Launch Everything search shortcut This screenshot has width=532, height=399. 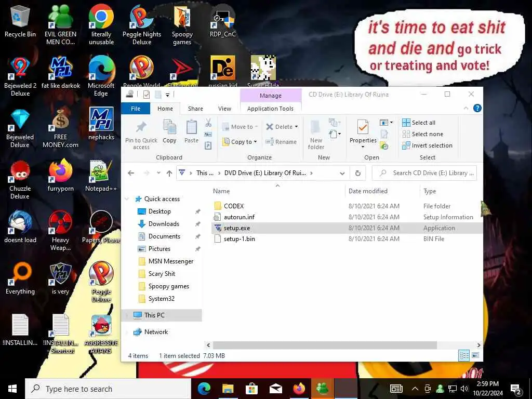point(20,278)
